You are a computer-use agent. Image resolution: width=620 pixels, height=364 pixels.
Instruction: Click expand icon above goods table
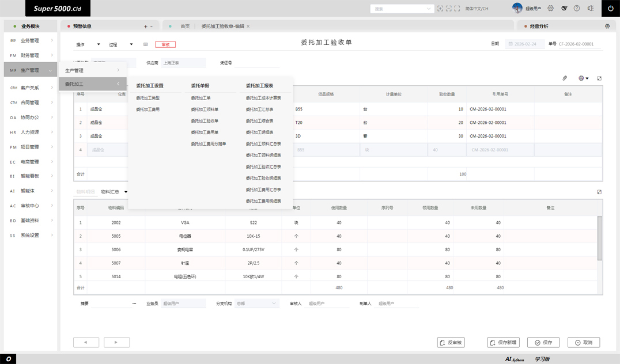[599, 78]
